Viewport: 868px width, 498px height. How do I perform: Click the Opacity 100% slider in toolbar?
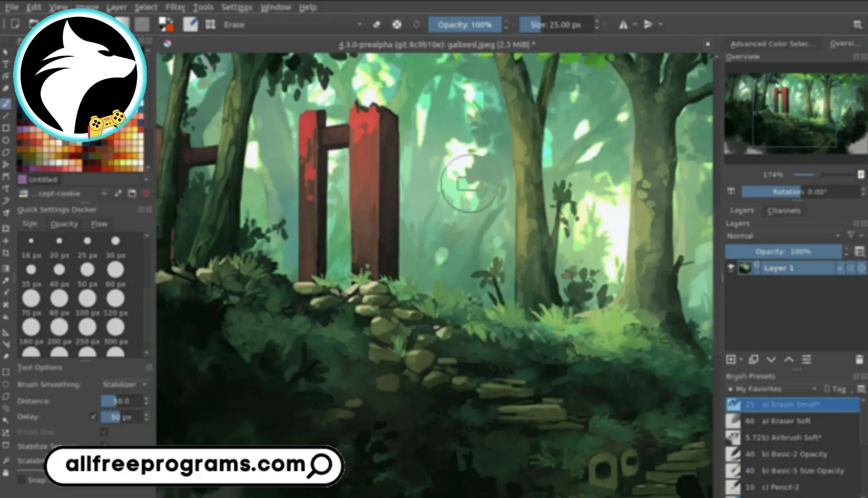click(x=464, y=25)
